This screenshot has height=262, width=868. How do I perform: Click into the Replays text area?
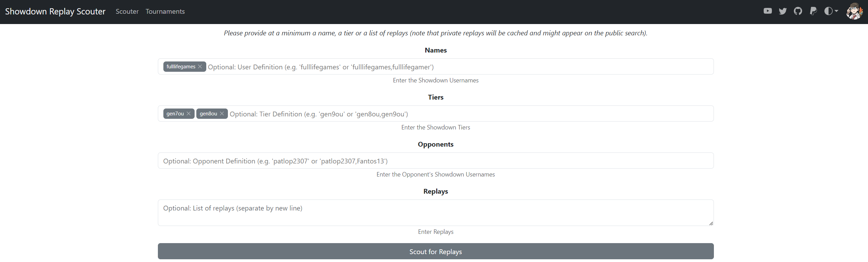[x=436, y=213]
